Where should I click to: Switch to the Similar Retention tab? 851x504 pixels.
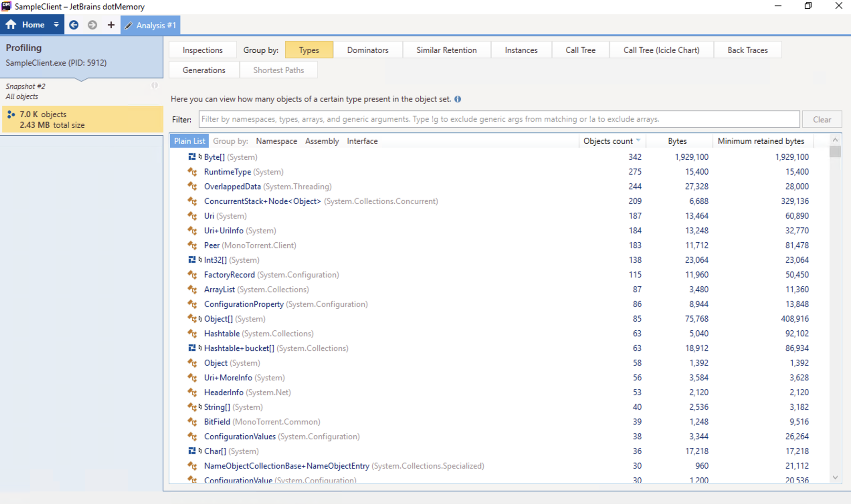coord(446,50)
